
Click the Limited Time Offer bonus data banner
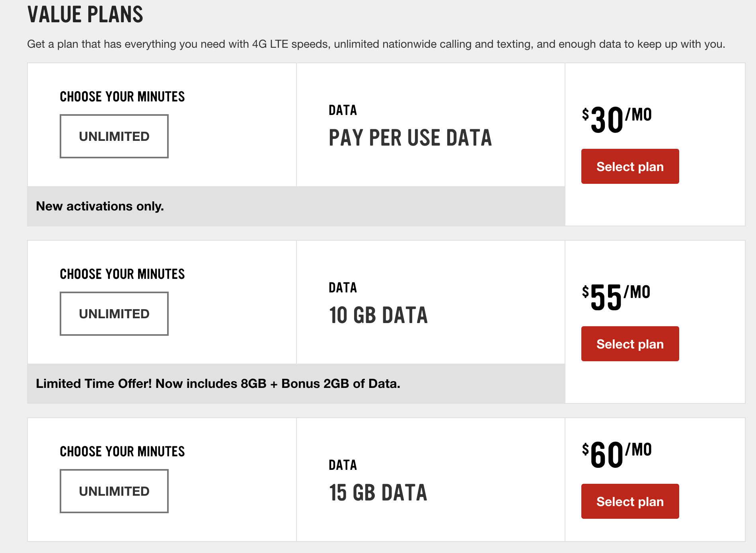(218, 384)
